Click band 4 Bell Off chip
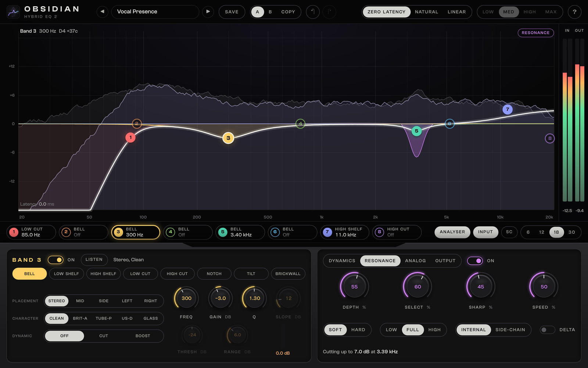 click(188, 232)
